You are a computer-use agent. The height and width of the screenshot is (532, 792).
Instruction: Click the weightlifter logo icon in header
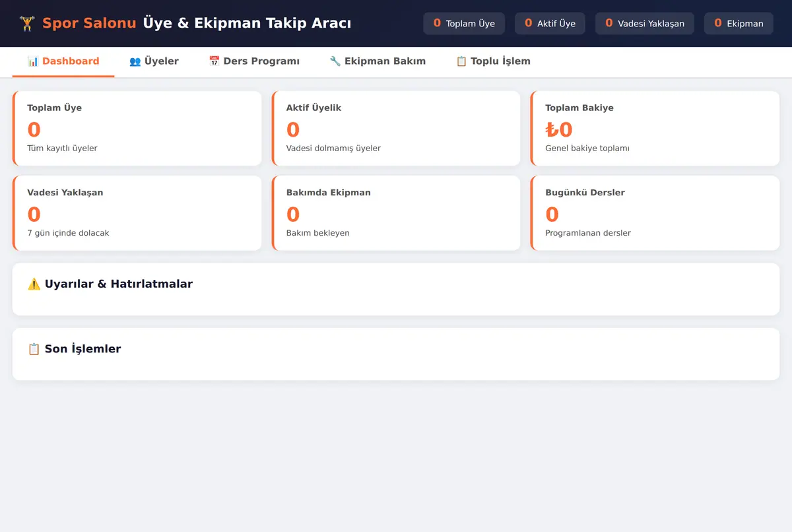27,23
